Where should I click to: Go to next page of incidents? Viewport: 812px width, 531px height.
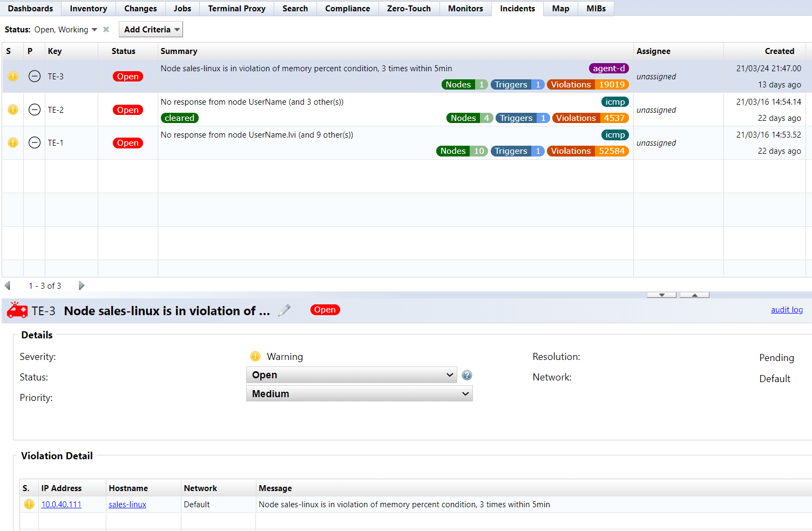coord(82,286)
